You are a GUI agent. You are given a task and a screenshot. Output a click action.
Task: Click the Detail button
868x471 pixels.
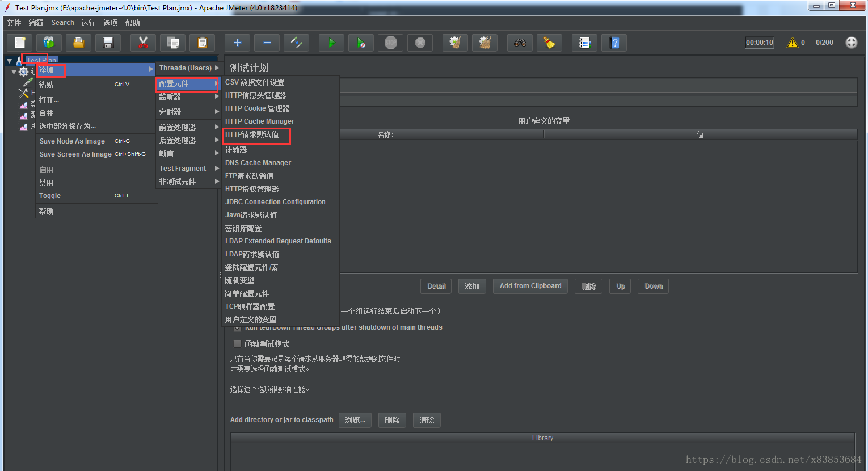[x=436, y=287]
